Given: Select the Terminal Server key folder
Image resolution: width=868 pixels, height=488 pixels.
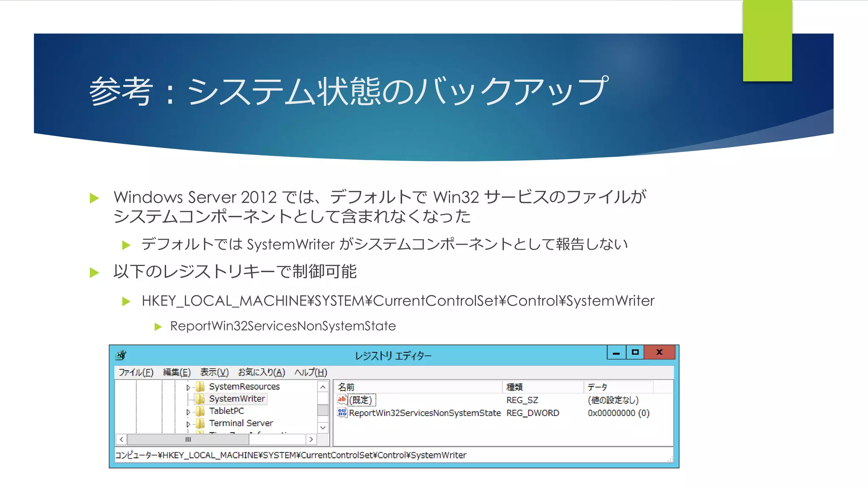Looking at the screenshot, I should (x=241, y=423).
